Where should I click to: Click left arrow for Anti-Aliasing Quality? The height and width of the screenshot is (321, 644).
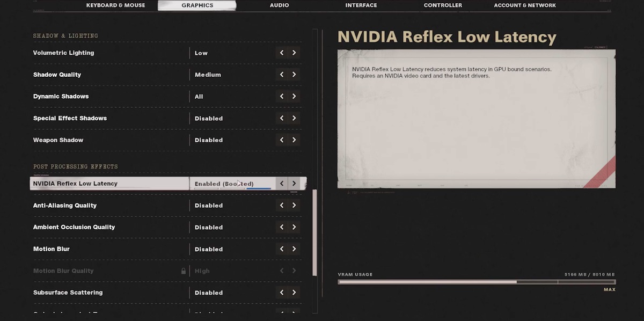[282, 206]
